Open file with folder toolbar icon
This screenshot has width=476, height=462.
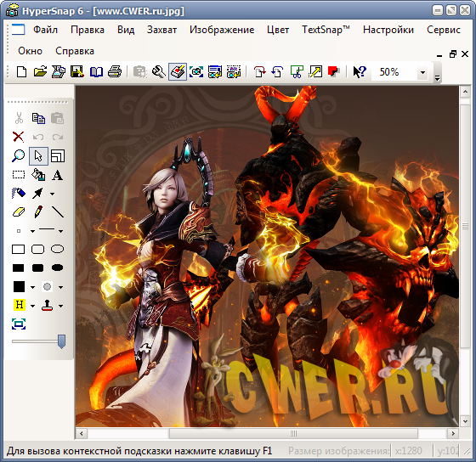40,72
